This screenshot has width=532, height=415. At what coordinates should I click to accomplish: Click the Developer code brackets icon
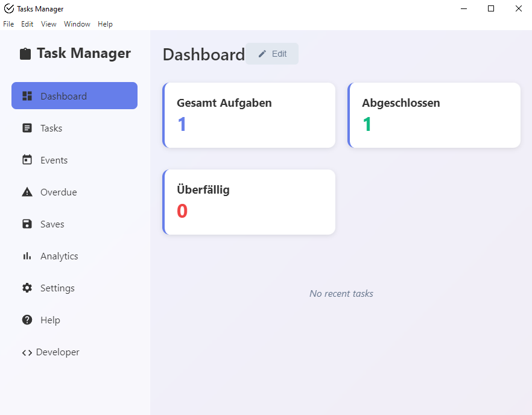[27, 352]
